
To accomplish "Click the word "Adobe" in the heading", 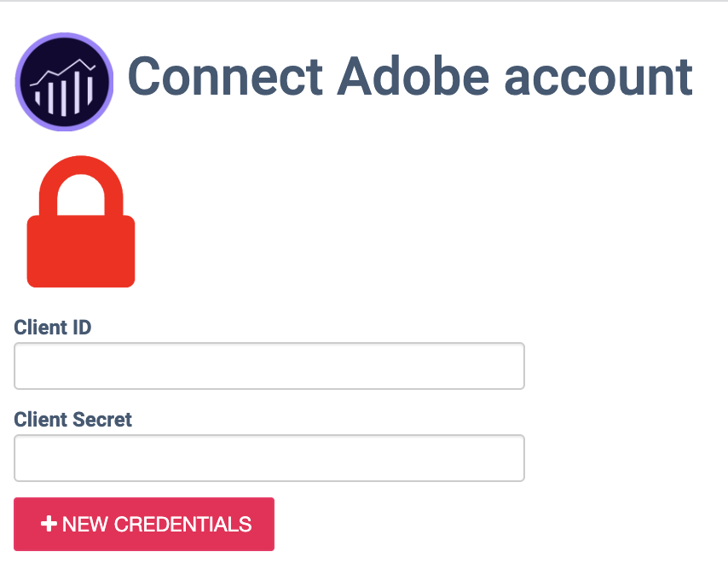I will point(413,77).
